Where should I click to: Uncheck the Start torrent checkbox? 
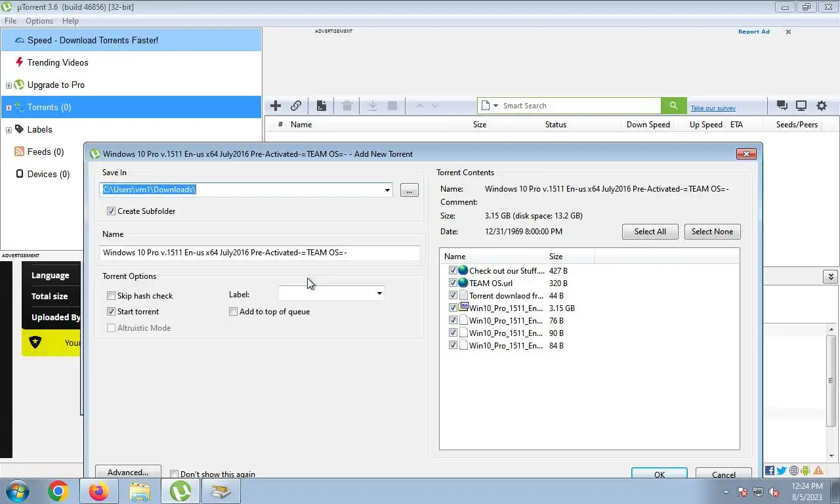(112, 312)
